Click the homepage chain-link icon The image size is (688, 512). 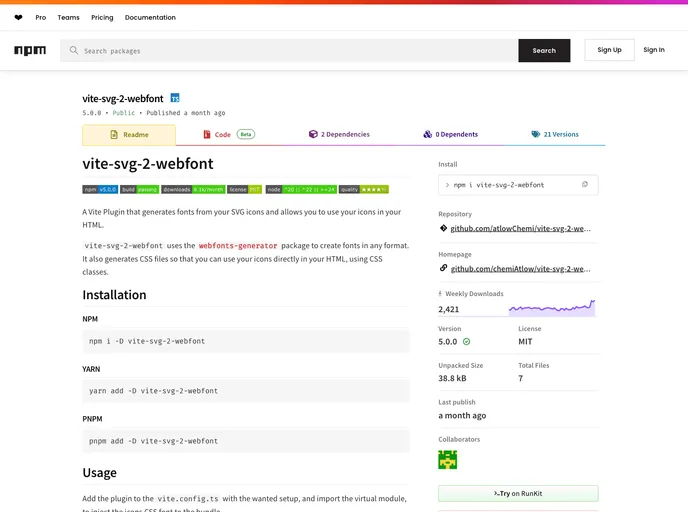point(444,268)
